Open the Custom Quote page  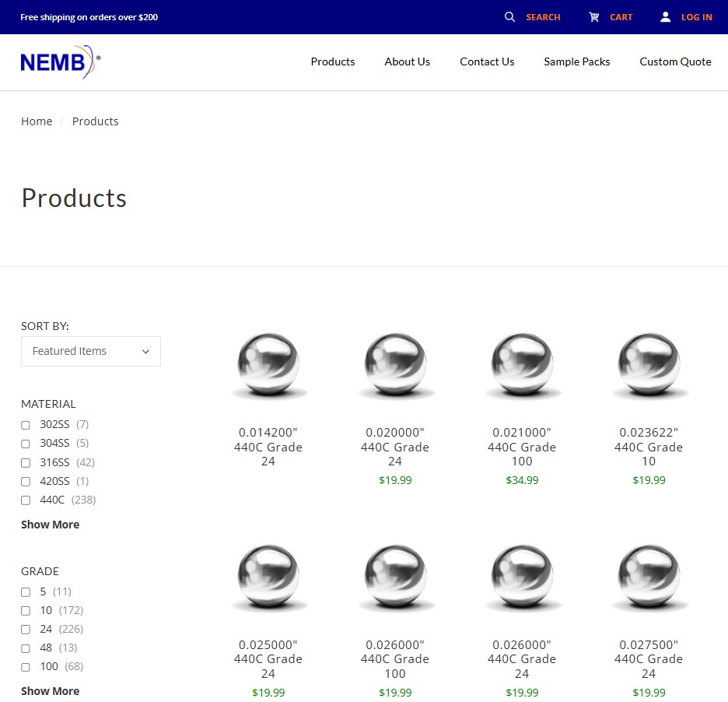pyautogui.click(x=676, y=61)
